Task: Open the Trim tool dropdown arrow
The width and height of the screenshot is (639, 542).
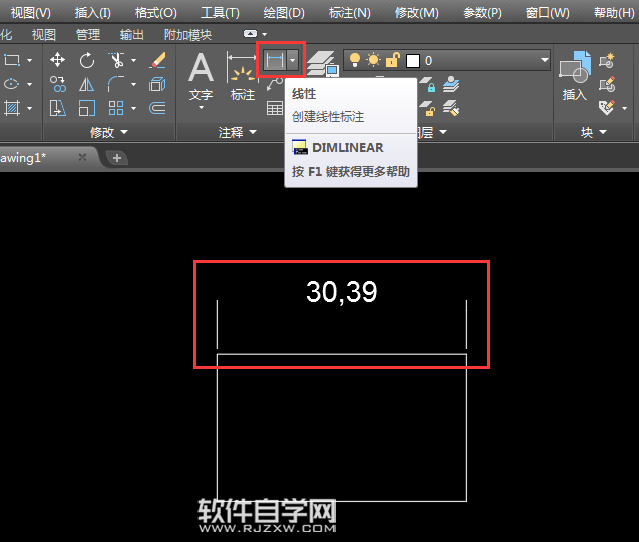Action: click(133, 60)
